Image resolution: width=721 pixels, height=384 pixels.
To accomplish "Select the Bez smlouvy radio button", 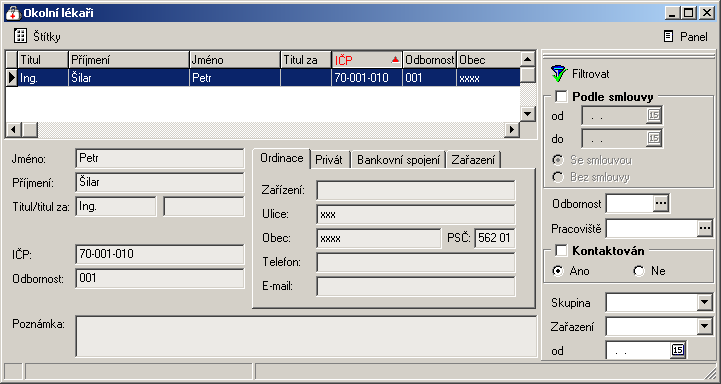I will [558, 177].
